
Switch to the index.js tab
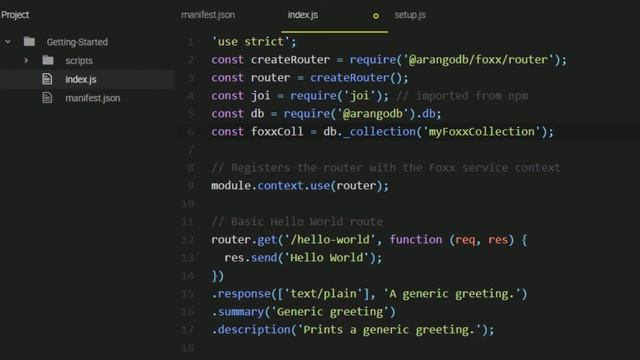(x=302, y=15)
